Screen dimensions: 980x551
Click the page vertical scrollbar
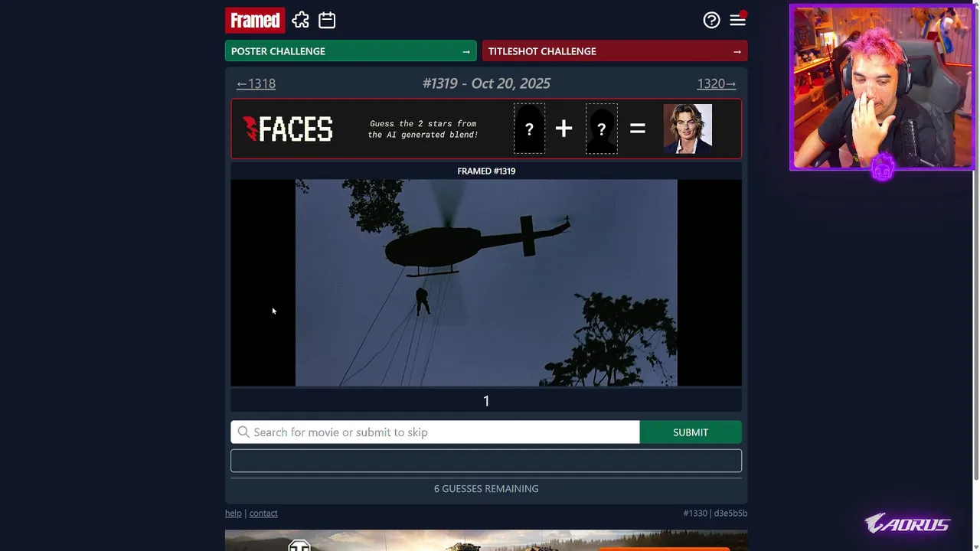tap(976, 245)
